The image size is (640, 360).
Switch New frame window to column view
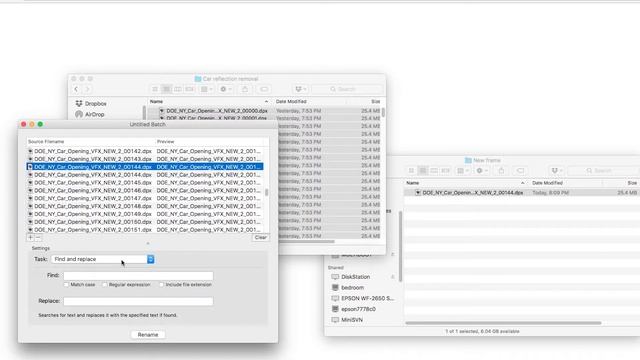[x=434, y=171]
